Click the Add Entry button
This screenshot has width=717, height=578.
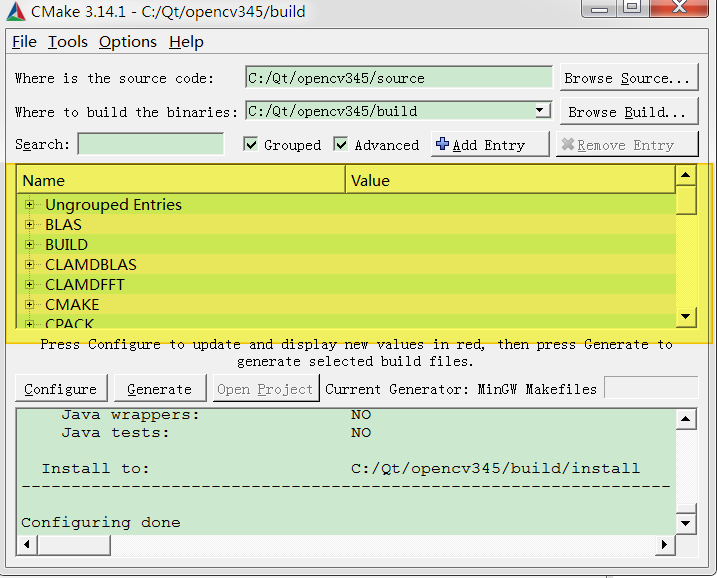490,144
